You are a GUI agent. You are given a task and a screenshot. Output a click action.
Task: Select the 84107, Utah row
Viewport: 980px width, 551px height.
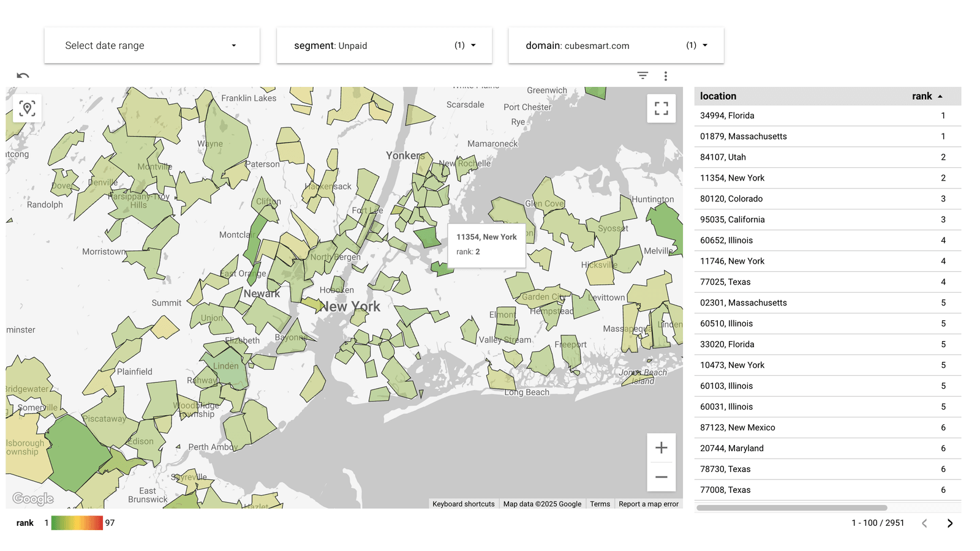pyautogui.click(x=827, y=157)
